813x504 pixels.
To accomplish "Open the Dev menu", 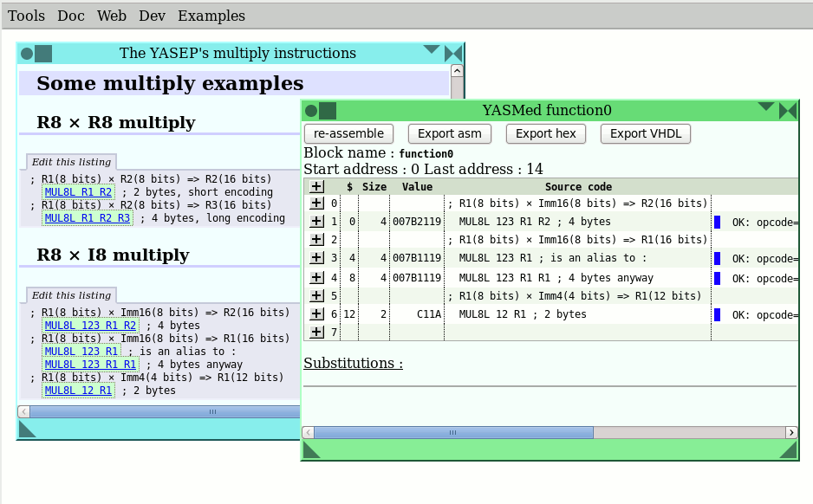I will point(152,16).
